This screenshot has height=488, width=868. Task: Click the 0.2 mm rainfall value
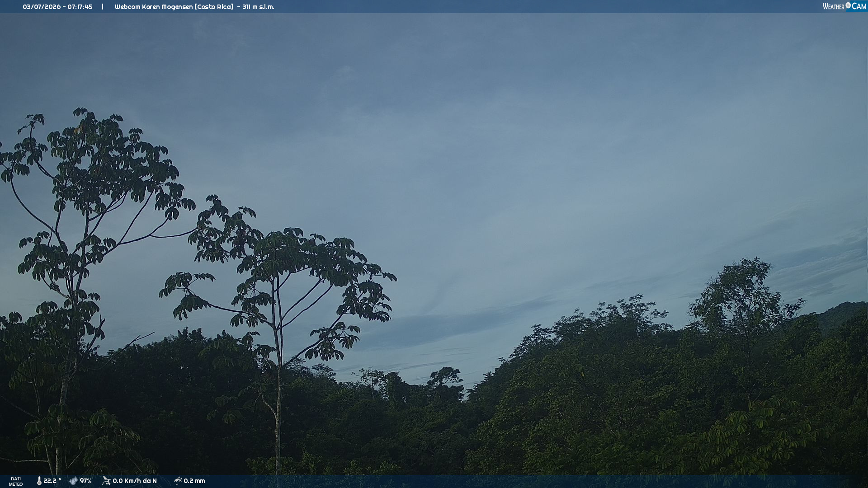(x=194, y=481)
